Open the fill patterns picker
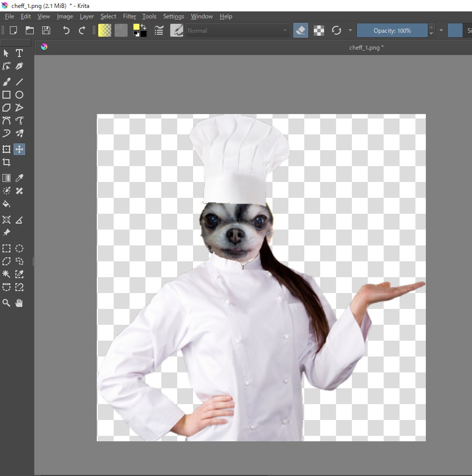The image size is (472, 476). (121, 30)
